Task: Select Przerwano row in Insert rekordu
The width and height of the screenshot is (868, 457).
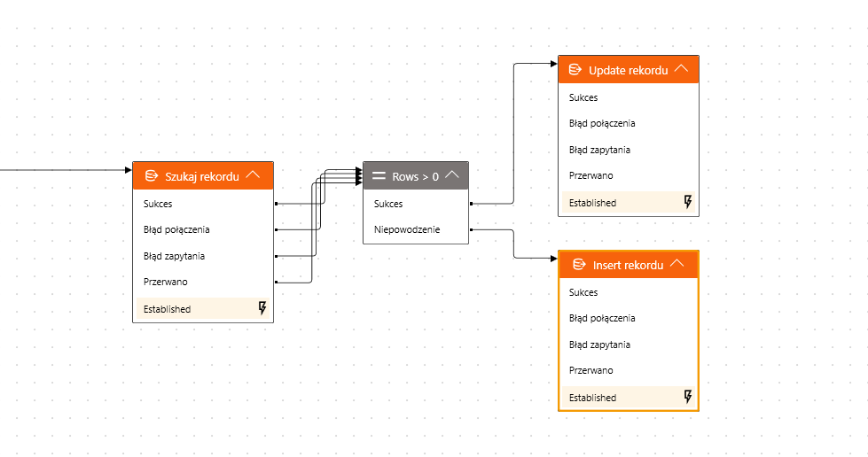Action: pos(590,370)
